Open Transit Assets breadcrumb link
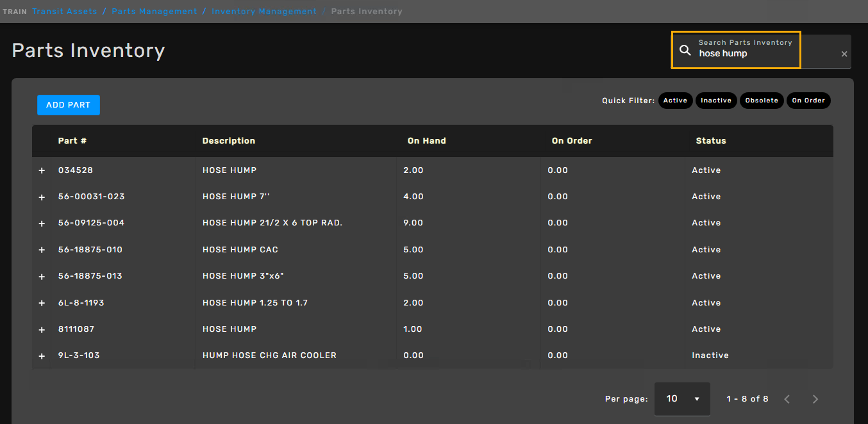This screenshot has width=868, height=424. [65, 12]
